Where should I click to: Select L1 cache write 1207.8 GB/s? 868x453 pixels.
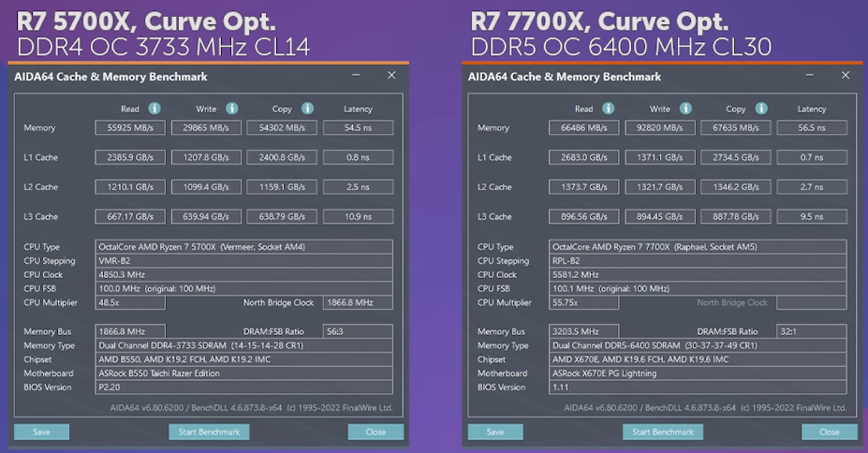point(206,157)
